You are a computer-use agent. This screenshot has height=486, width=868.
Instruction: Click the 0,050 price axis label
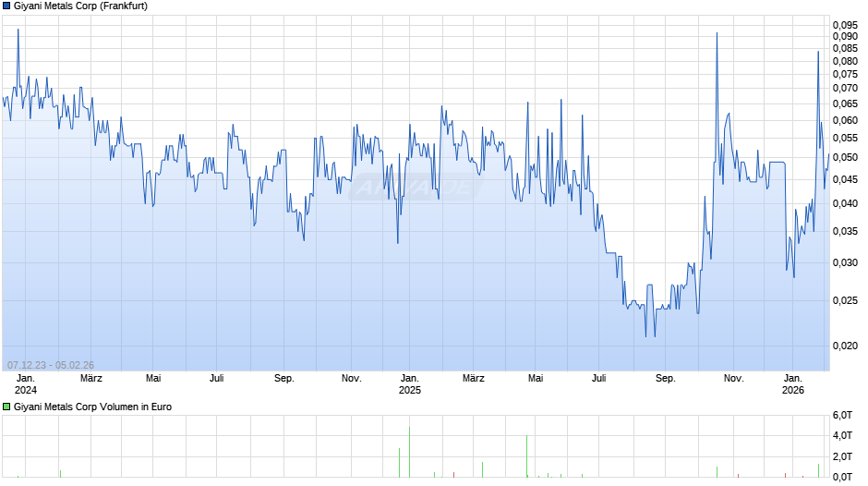pyautogui.click(x=845, y=157)
